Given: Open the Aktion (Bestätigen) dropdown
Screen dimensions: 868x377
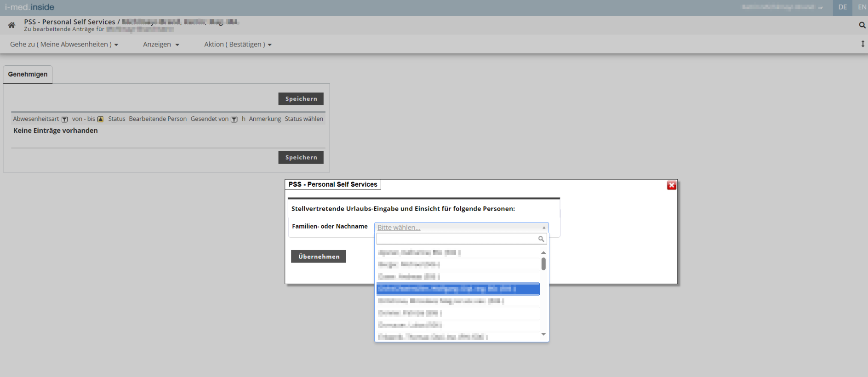Looking at the screenshot, I should (x=238, y=45).
